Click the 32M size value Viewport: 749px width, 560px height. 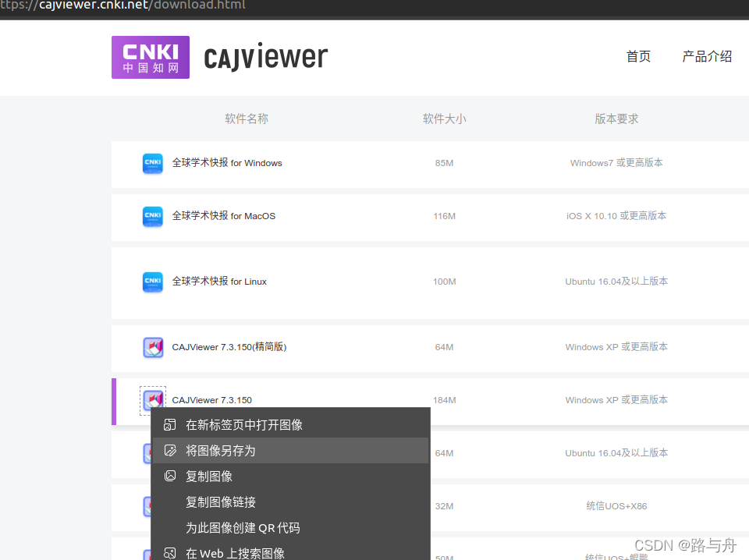[444, 506]
